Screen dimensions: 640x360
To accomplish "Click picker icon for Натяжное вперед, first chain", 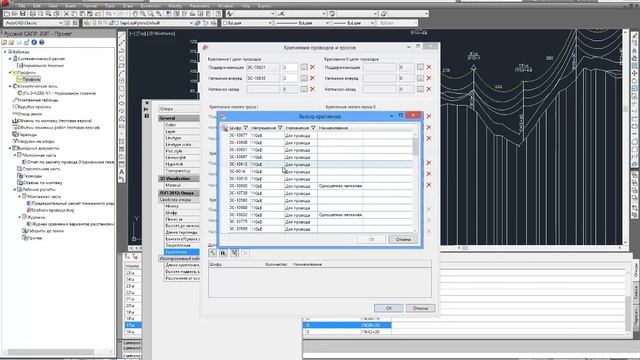I will (304, 78).
